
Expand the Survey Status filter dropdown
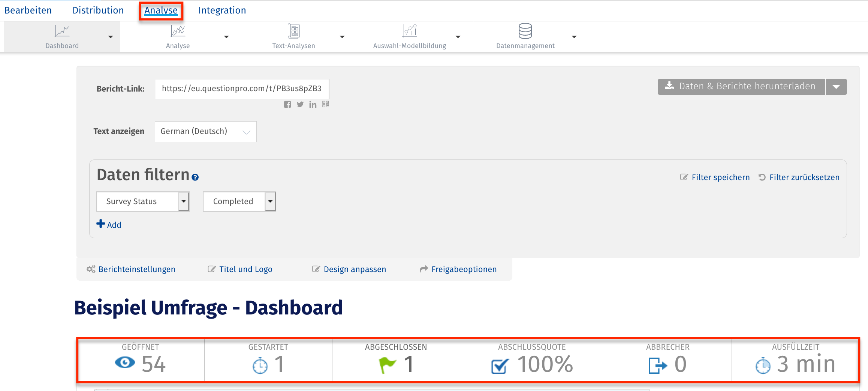184,202
